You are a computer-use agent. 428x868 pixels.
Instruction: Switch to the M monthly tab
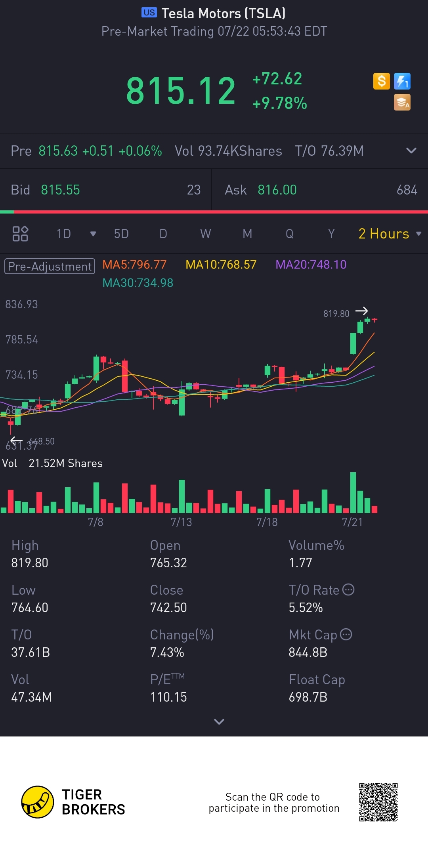point(247,234)
